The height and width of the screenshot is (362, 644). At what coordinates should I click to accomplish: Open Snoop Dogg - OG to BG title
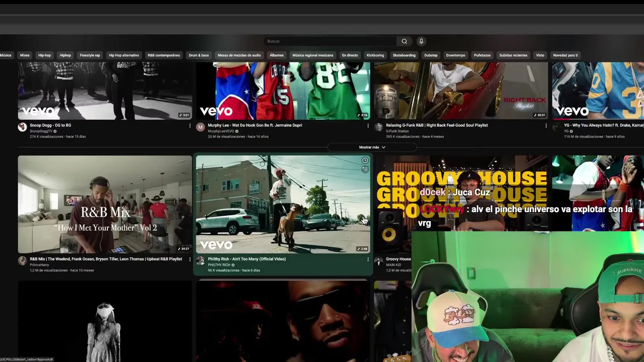(50, 125)
